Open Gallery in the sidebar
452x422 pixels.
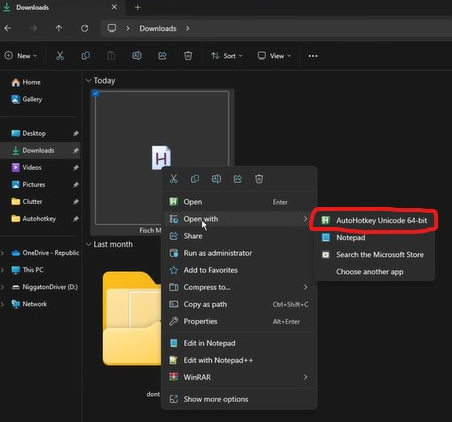[x=27, y=99]
